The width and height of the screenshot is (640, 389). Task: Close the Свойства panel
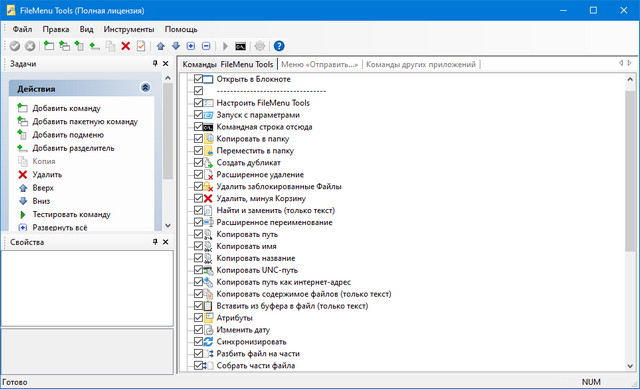pos(166,242)
